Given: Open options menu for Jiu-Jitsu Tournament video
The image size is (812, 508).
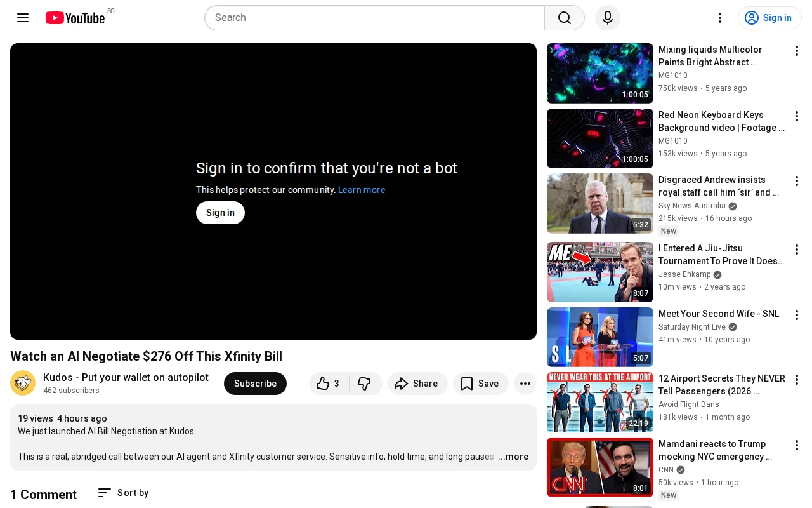Looking at the screenshot, I should coord(797,250).
